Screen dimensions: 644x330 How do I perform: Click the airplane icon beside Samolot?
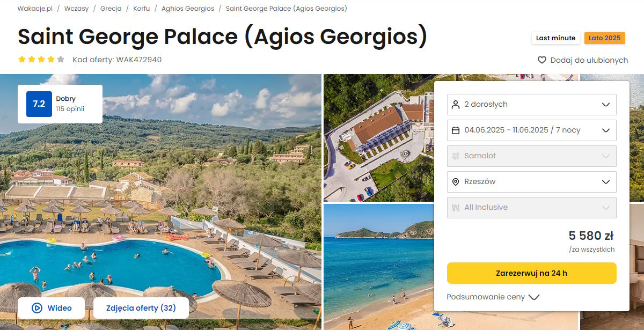coord(456,156)
